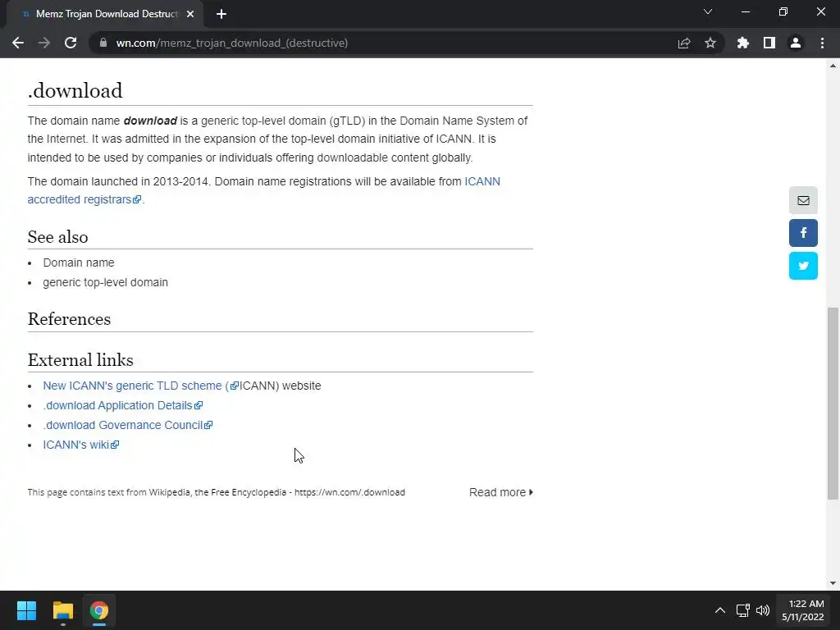This screenshot has height=630, width=840.
Task: Show hidden system tray icons
Action: tap(719, 610)
